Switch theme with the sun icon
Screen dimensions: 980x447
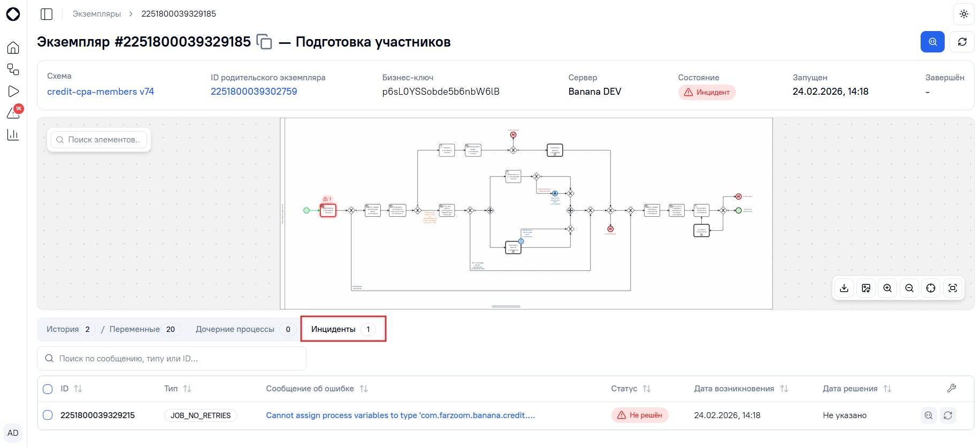963,14
